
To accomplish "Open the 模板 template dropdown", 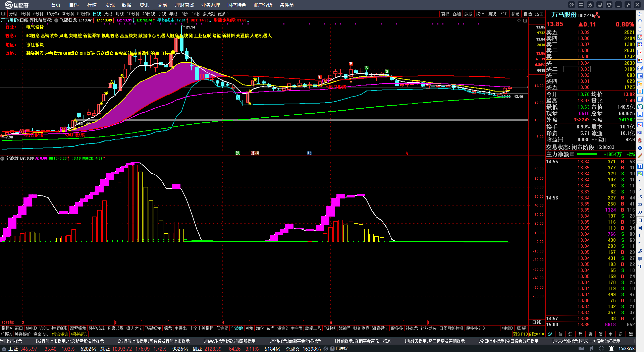I will point(521,328).
